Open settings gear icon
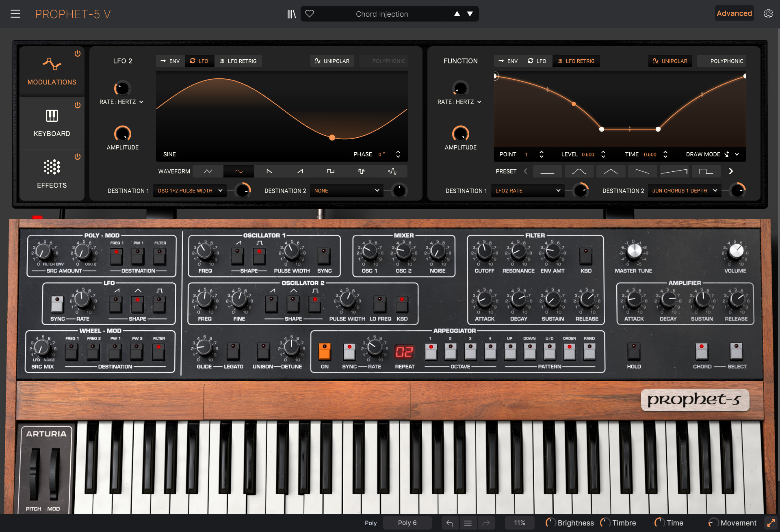780x532 pixels. pyautogui.click(x=768, y=13)
